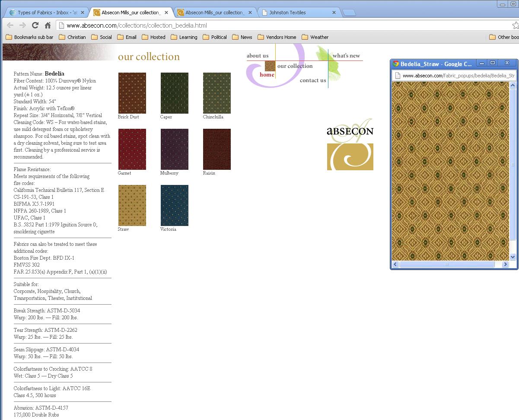Select the inactive Absecon Mills tab beside Johnston Textiles

point(214,13)
